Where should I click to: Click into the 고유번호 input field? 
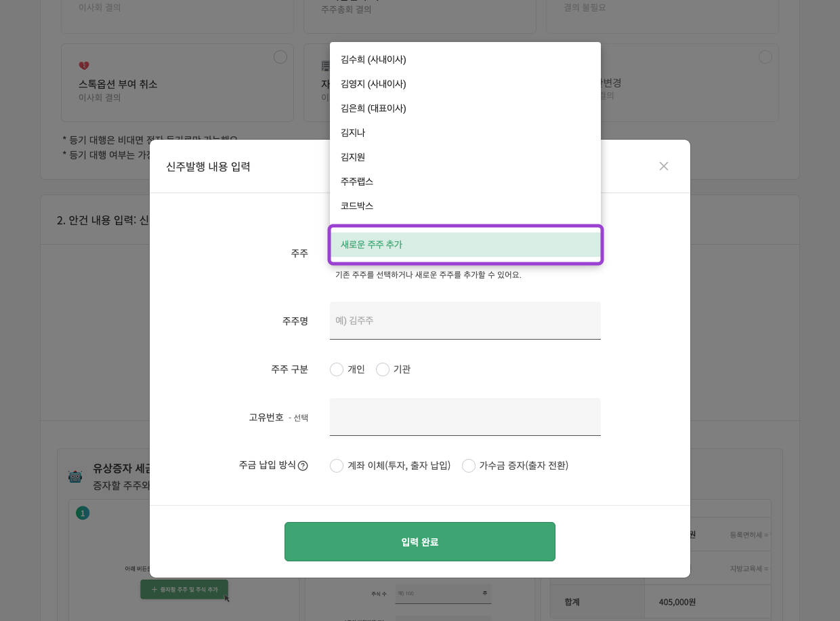pyautogui.click(x=465, y=417)
